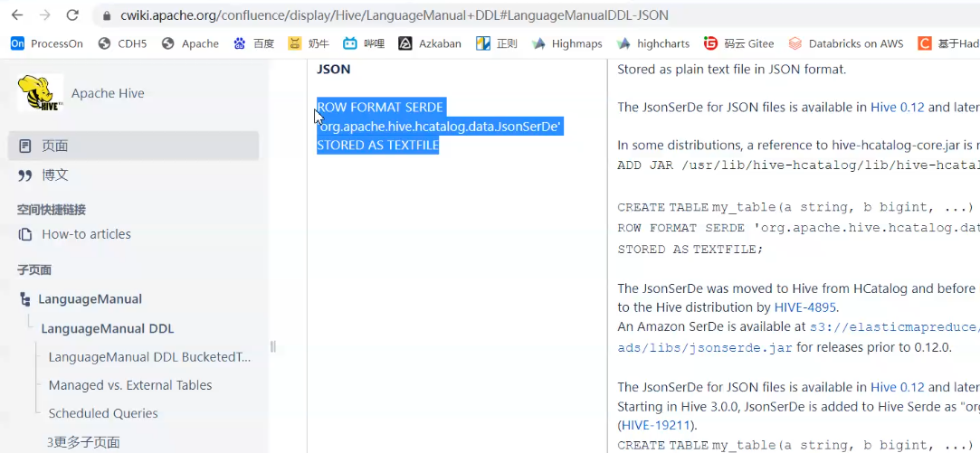View site info via the lock icon
Viewport: 980px width, 453px height.
106,15
